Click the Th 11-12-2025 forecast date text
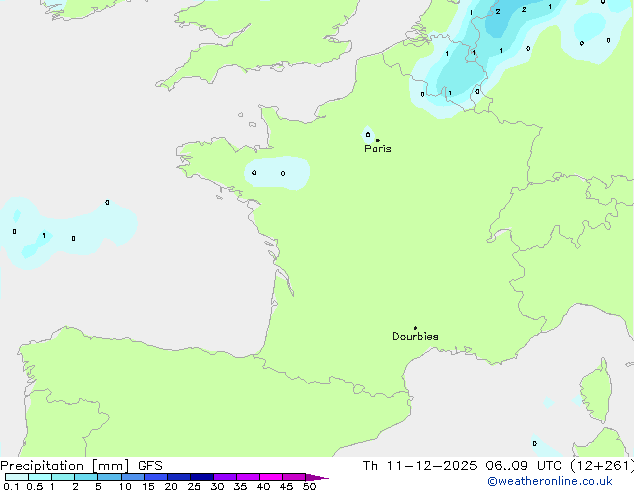The image size is (634, 490). coord(420,466)
